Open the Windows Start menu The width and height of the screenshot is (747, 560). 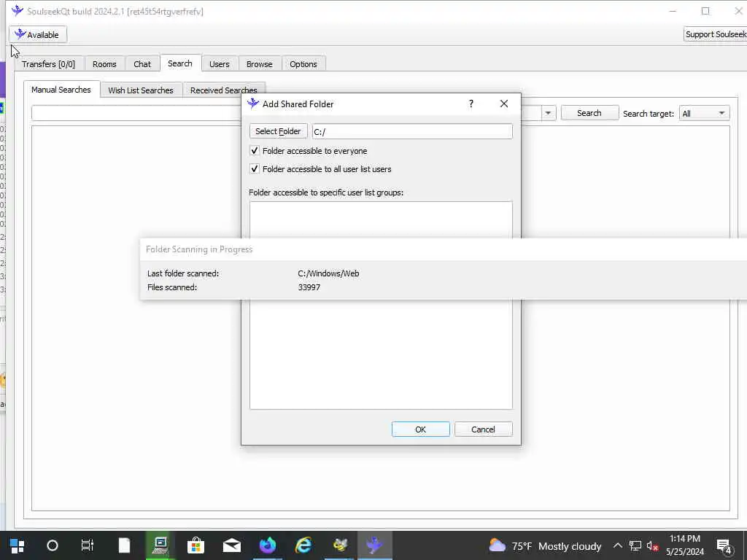[x=18, y=545]
